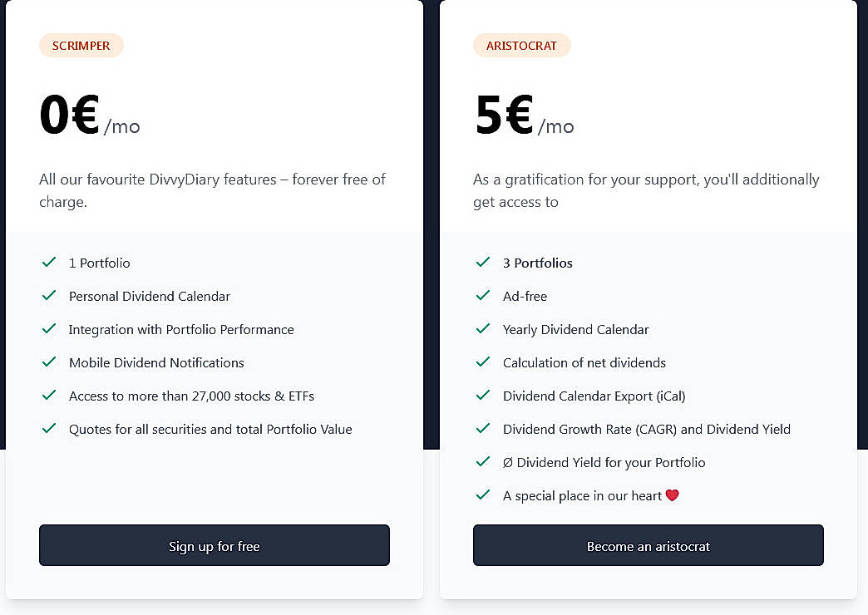Screen dimensions: 868x615
Task: Click the Access to more than 27,000 stocks text
Action: 191,396
